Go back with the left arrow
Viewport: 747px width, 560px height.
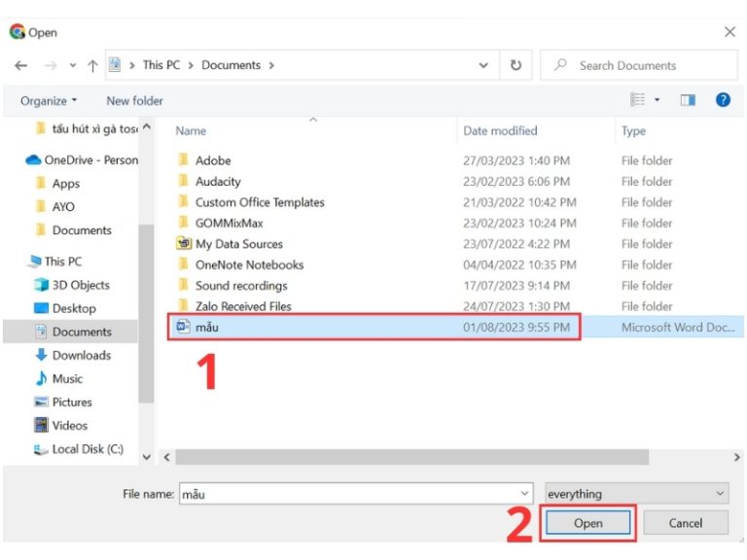(x=20, y=65)
